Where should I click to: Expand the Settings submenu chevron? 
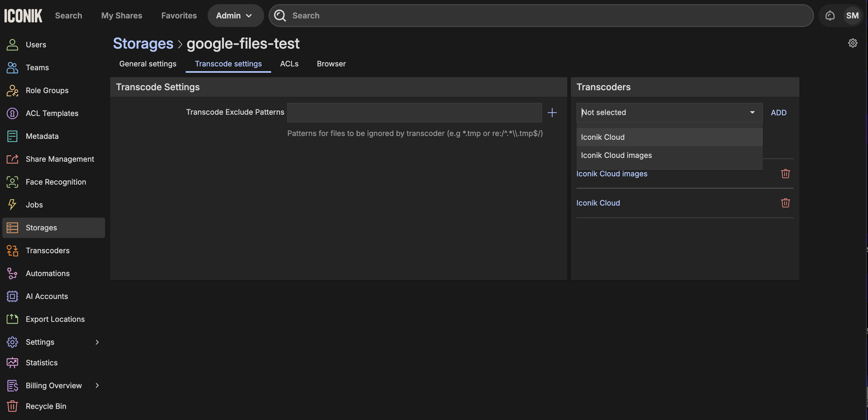[x=97, y=342]
